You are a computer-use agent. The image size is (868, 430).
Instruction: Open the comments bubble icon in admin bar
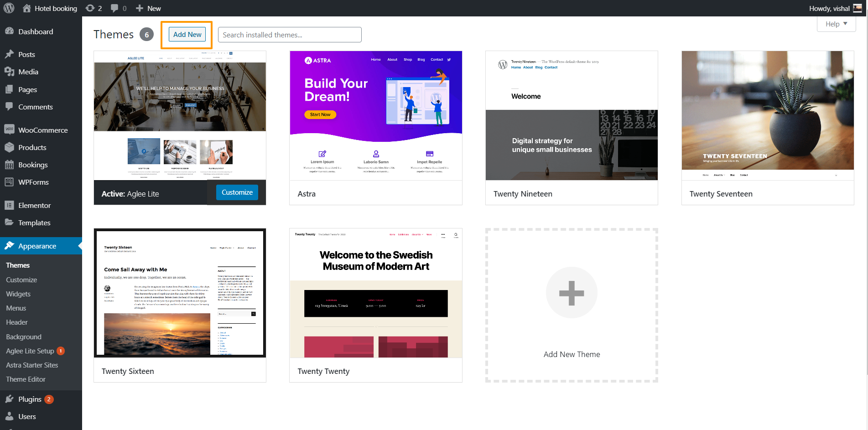[x=114, y=8]
